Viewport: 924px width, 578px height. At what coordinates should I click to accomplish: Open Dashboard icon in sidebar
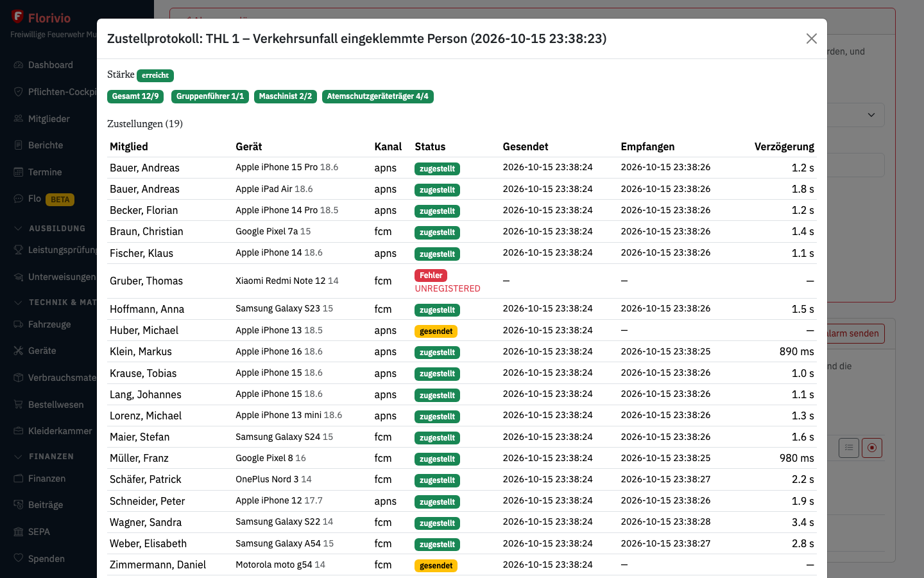click(19, 65)
